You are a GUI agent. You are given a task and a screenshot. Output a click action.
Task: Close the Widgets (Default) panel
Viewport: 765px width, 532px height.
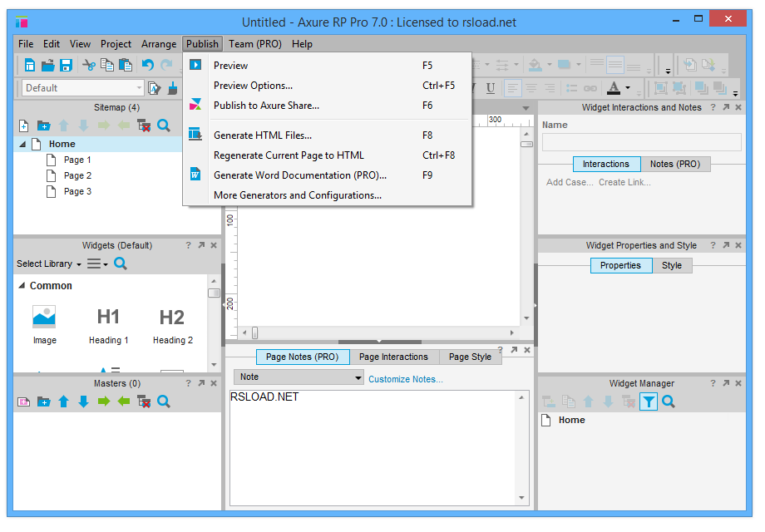click(214, 246)
